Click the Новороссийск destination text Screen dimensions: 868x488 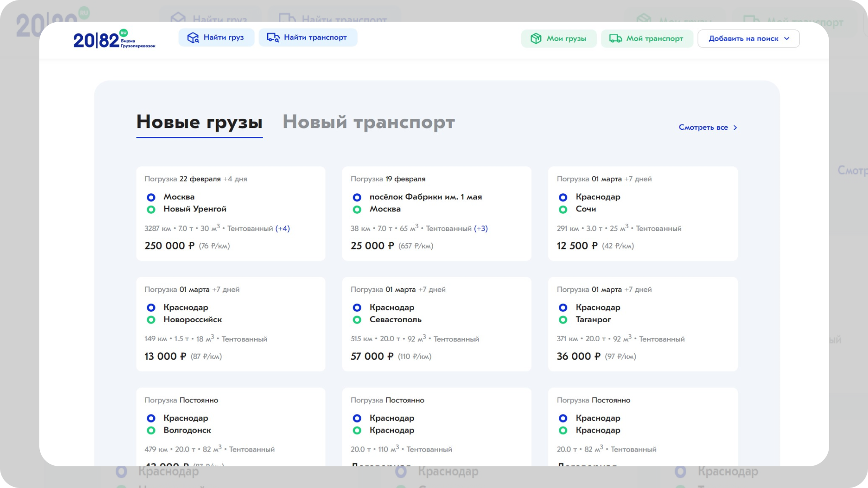pyautogui.click(x=193, y=319)
